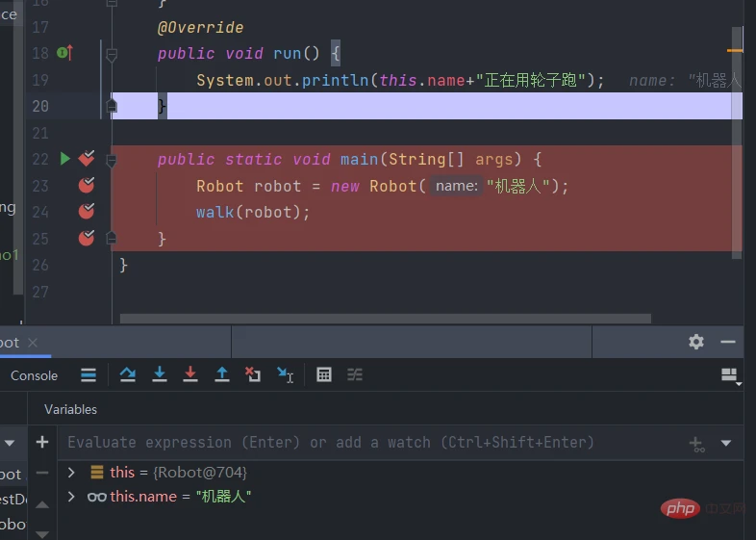Click the New Watch plus button
This screenshot has height=540, width=756.
pos(42,442)
